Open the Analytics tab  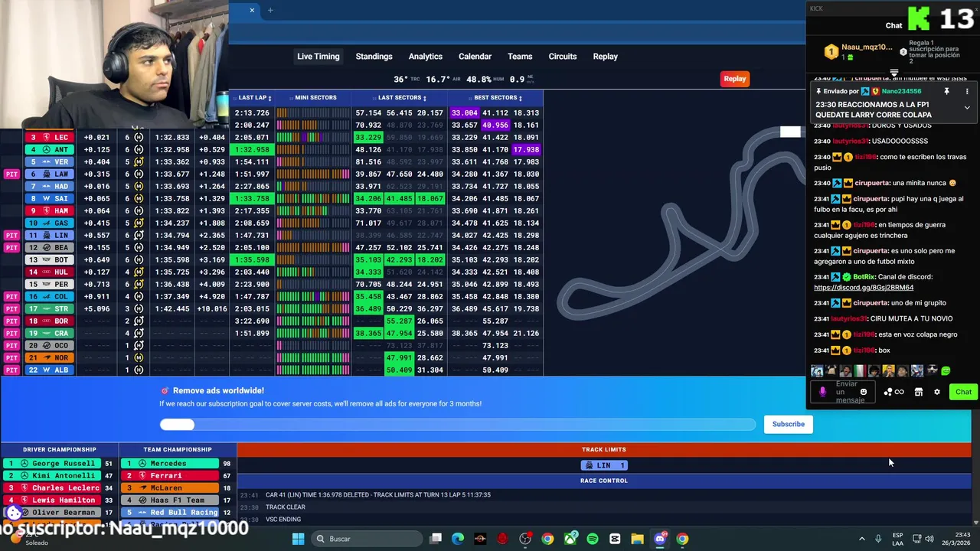pos(425,56)
